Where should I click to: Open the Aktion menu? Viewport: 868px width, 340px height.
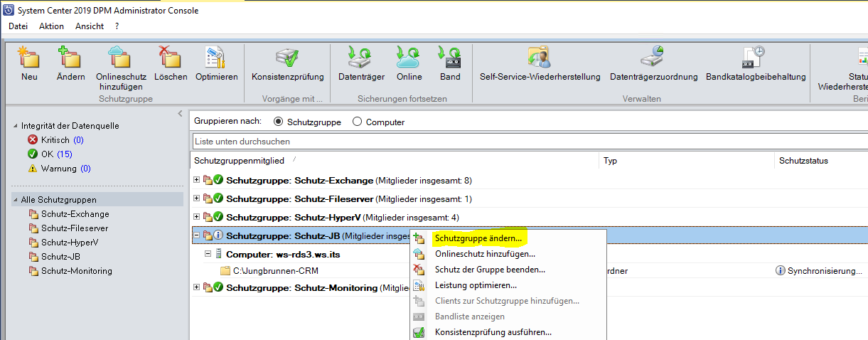(x=51, y=26)
